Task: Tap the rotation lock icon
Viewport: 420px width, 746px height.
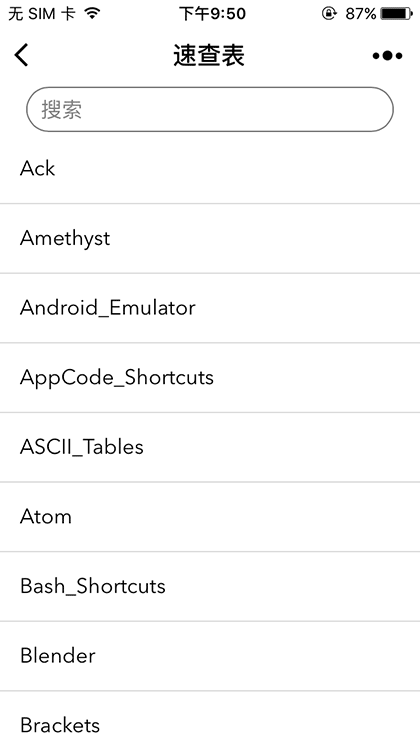Action: pos(329,14)
